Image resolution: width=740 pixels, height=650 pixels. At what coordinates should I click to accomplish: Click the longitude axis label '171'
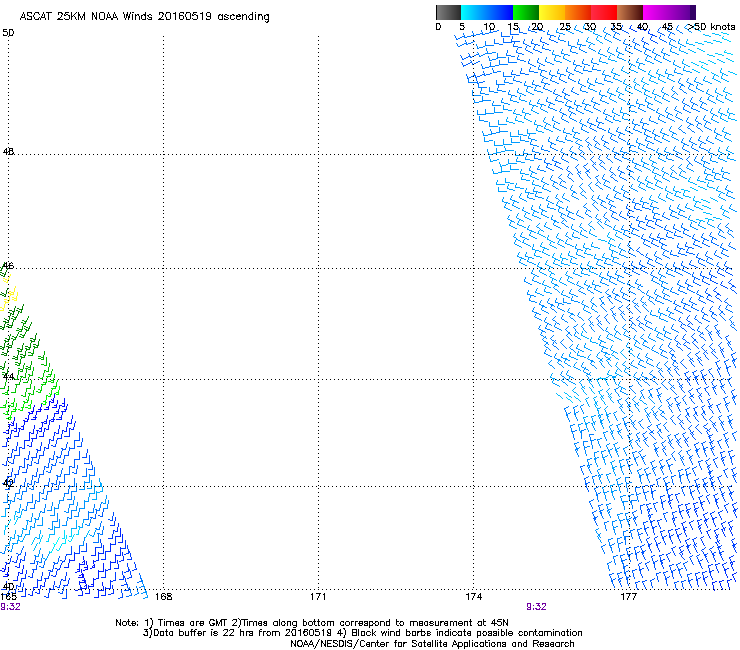point(318,597)
